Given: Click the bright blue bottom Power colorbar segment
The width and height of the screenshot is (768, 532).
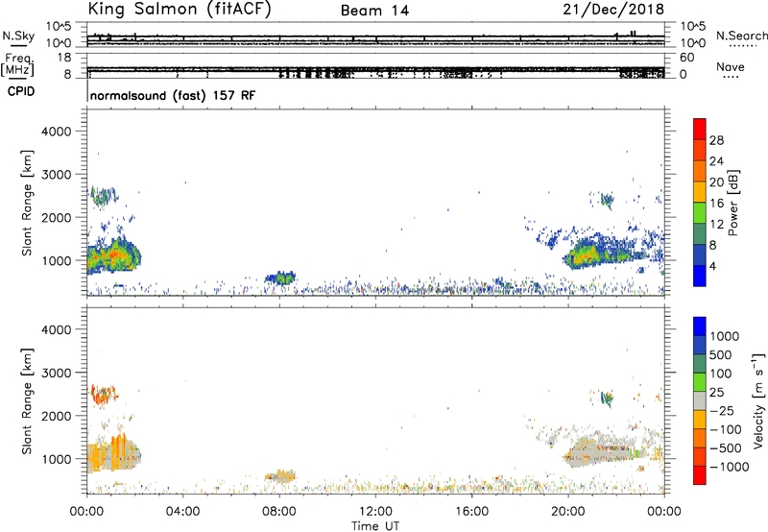Looking at the screenshot, I should [700, 276].
